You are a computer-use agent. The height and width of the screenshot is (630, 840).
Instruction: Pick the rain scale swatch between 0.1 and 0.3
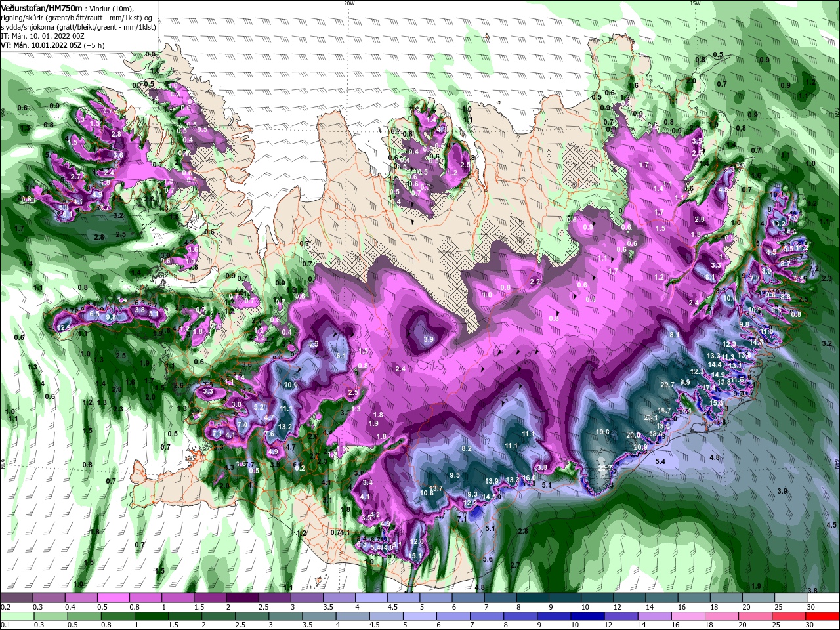click(16, 616)
